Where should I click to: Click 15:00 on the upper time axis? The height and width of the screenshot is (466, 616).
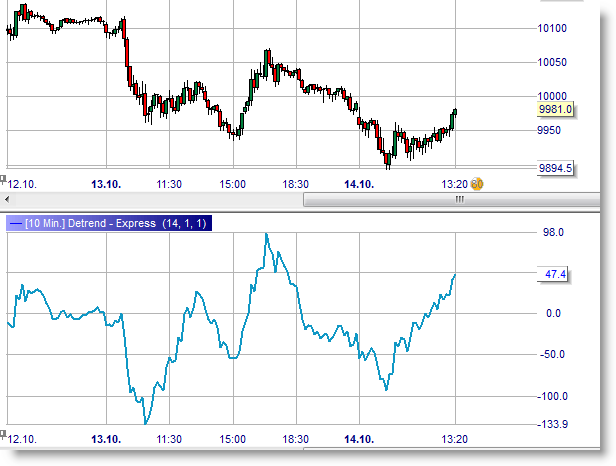click(x=233, y=184)
